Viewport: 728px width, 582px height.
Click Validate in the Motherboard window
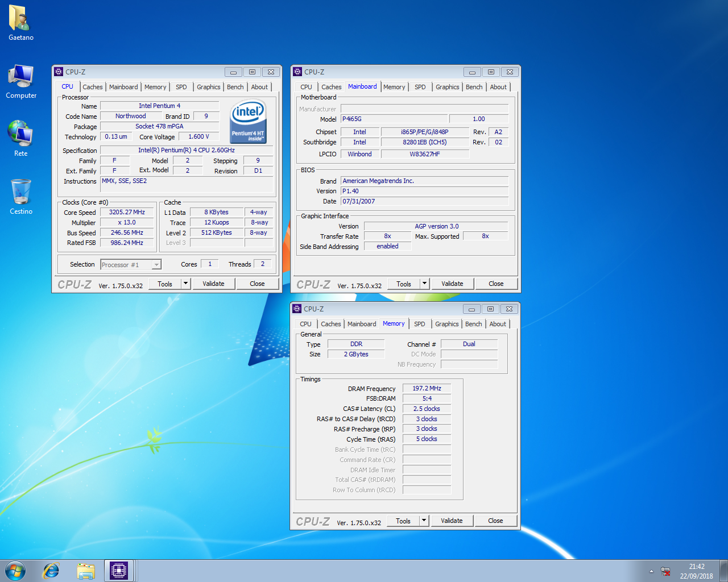453,284
